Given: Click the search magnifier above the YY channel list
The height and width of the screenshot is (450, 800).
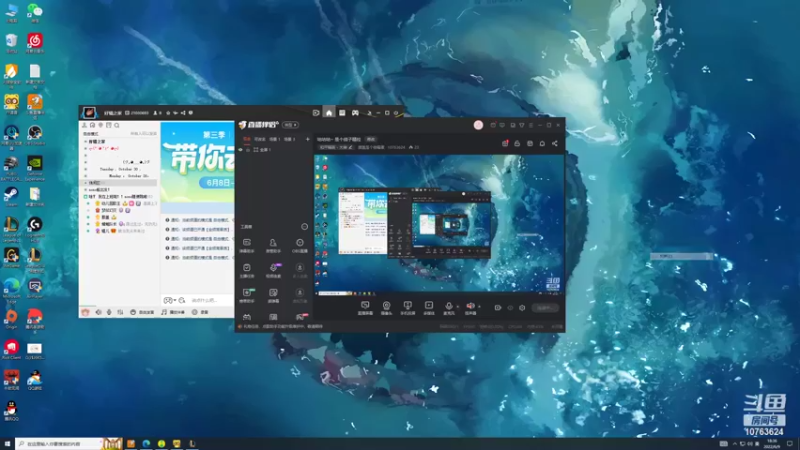Looking at the screenshot, I should click(x=117, y=125).
